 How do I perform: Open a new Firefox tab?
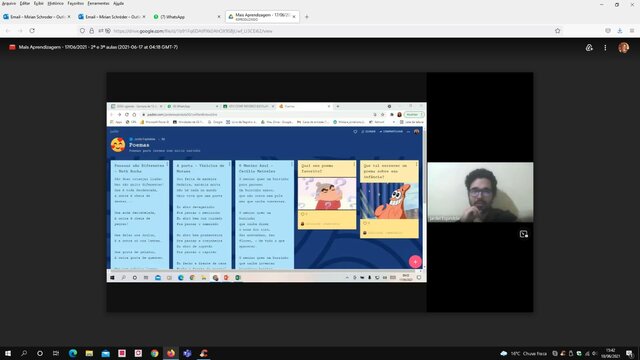[307, 17]
